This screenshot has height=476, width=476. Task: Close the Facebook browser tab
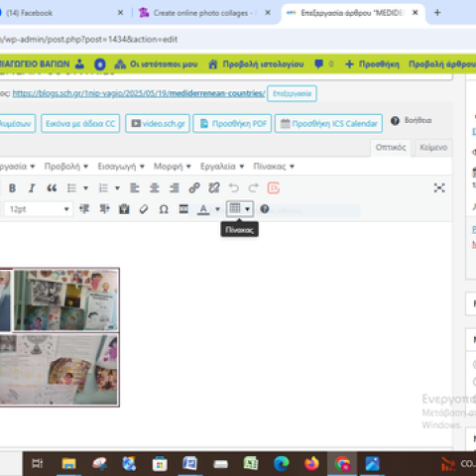[x=120, y=13]
